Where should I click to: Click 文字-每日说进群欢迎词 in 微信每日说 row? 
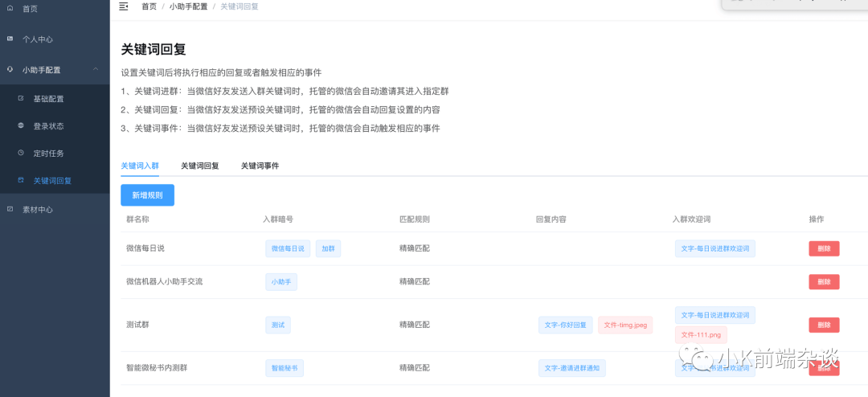[x=715, y=248]
